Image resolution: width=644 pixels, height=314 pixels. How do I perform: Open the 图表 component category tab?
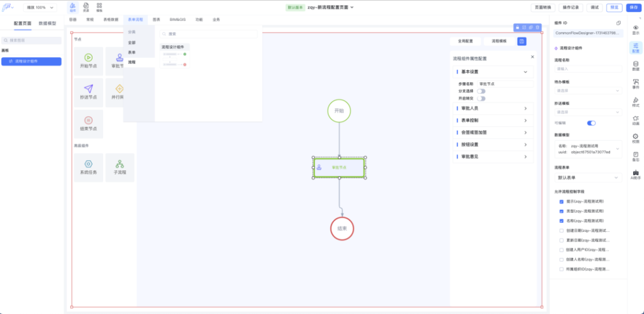pos(156,19)
